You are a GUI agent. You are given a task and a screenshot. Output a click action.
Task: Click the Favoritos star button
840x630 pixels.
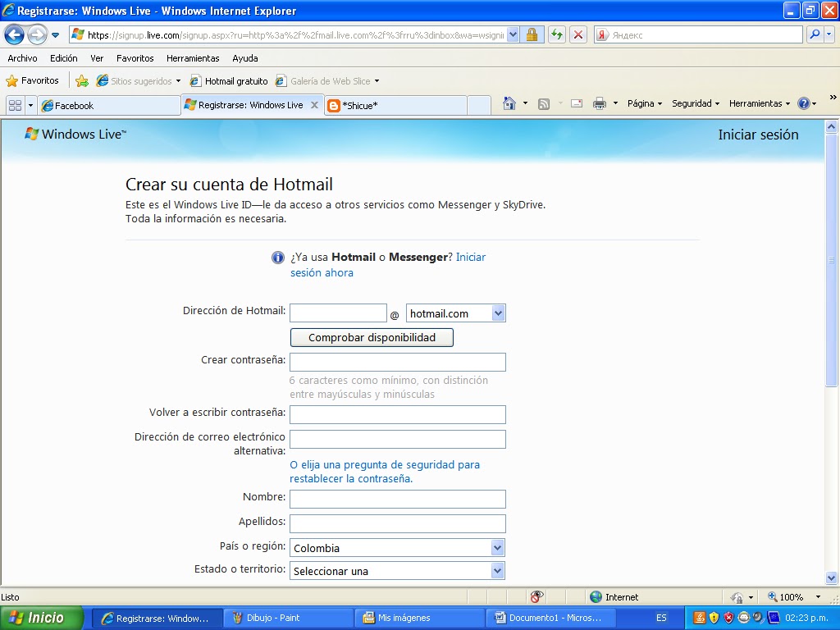pyautogui.click(x=33, y=80)
